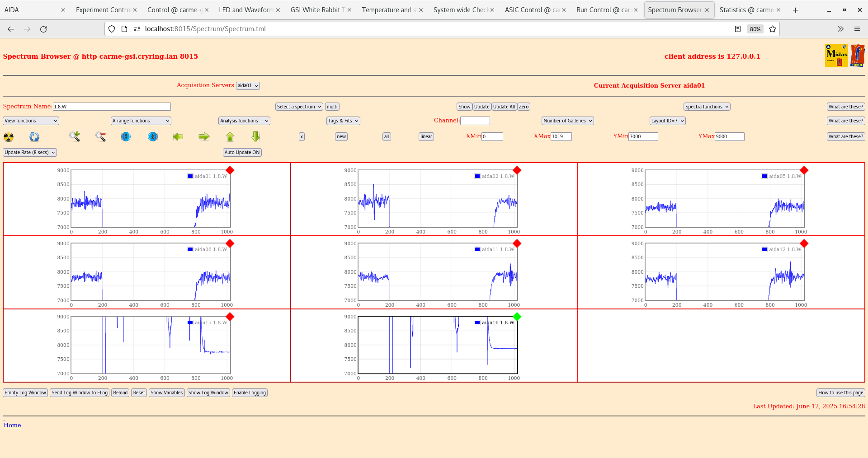Open the Number of Galleries dropdown
This screenshot has width=868, height=458.
point(567,121)
